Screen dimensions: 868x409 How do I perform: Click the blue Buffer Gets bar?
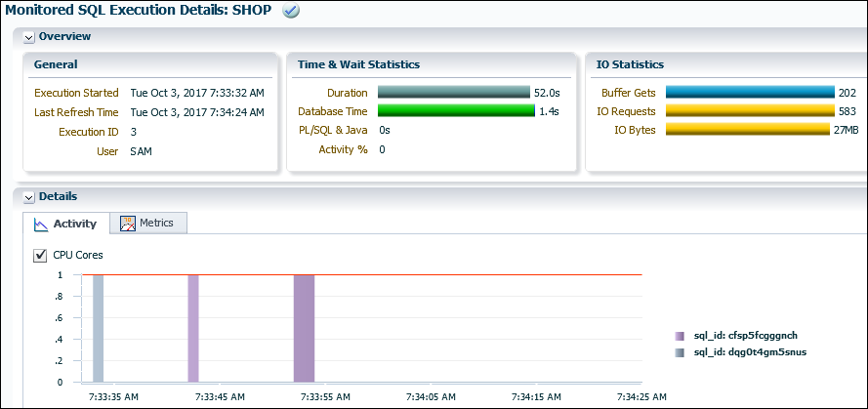tap(748, 93)
